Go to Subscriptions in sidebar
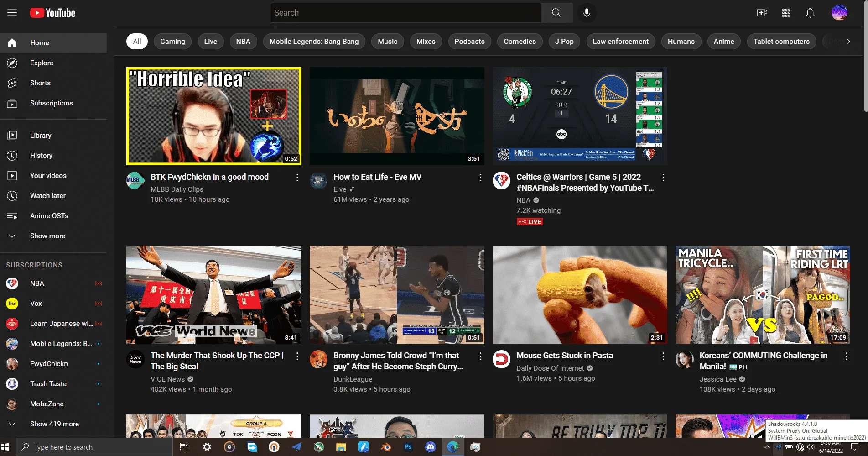Viewport: 868px width, 456px height. [53, 103]
